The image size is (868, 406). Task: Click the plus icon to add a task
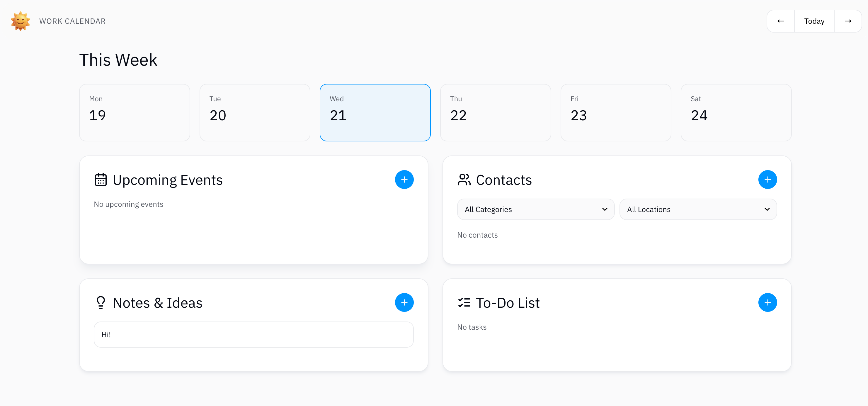tap(767, 302)
